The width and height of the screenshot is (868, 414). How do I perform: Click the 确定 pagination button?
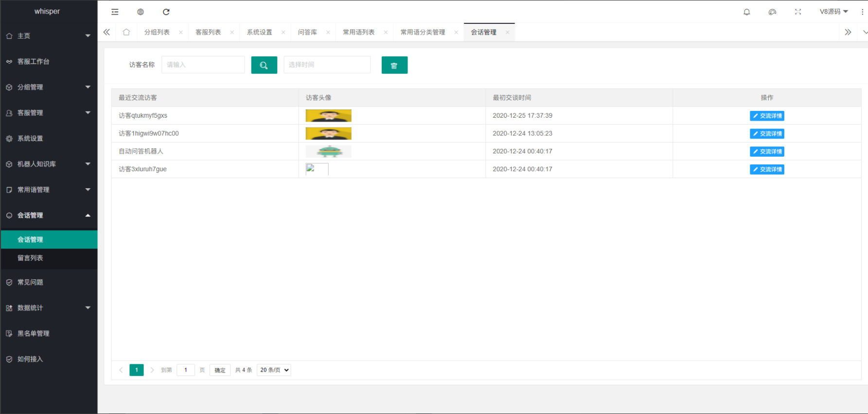tap(220, 370)
